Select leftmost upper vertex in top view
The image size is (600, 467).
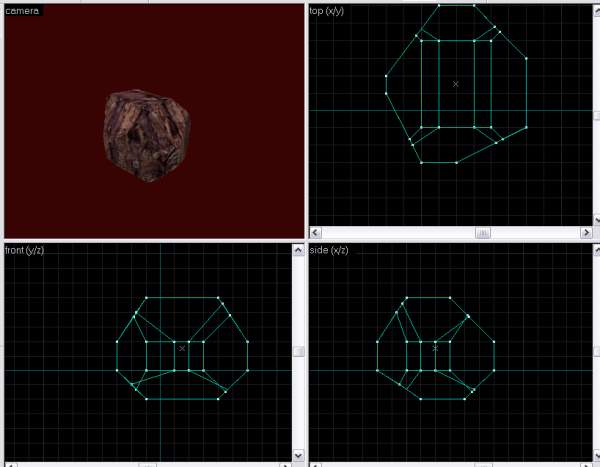click(x=386, y=75)
